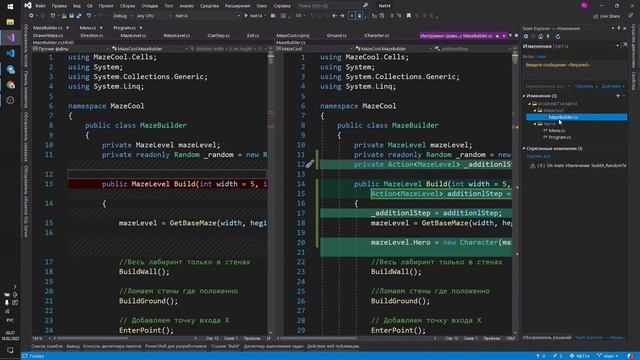Click the Navigate Forward arrow in toolbar
Image resolution: width=640 pixels, height=360 pixels.
point(342,16)
